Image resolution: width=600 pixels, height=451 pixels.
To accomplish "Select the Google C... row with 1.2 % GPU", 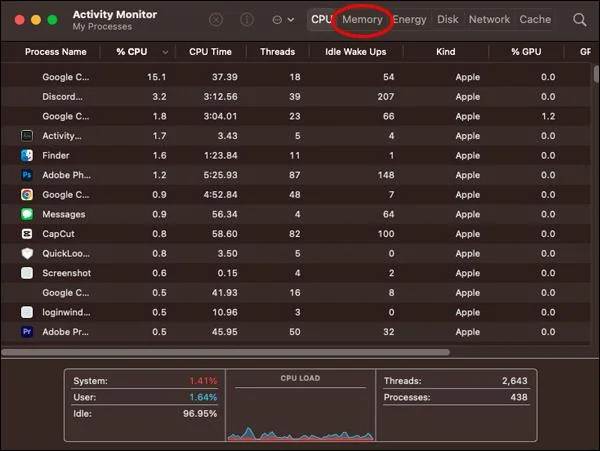I will [297, 116].
